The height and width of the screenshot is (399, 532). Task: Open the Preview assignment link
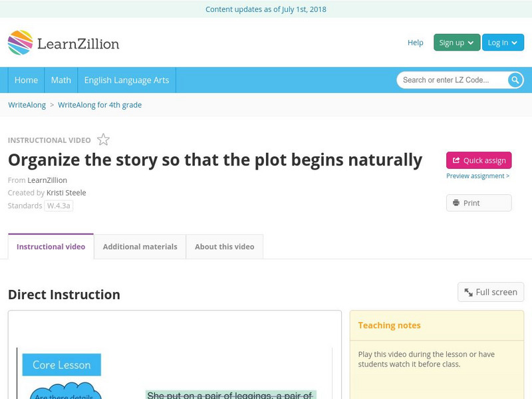pyautogui.click(x=477, y=176)
